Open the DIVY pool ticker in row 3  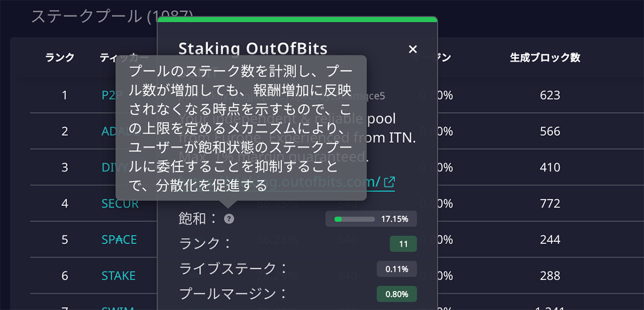109,167
